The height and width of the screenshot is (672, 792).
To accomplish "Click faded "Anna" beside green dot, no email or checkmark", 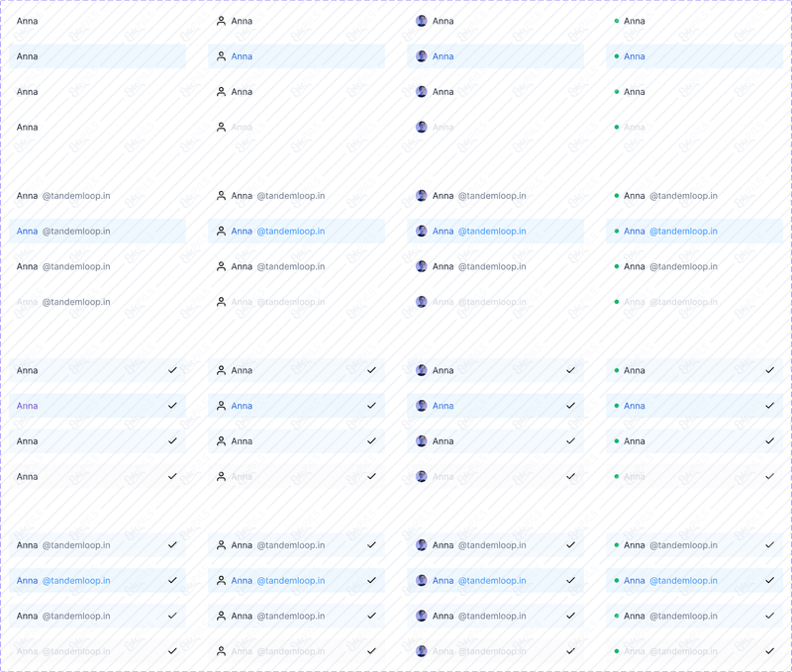I will click(635, 128).
